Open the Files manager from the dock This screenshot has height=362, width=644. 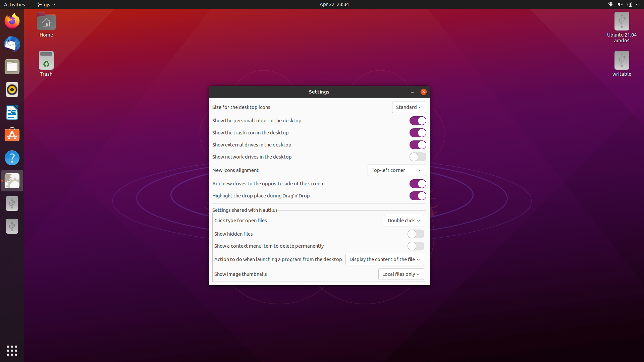click(x=12, y=66)
